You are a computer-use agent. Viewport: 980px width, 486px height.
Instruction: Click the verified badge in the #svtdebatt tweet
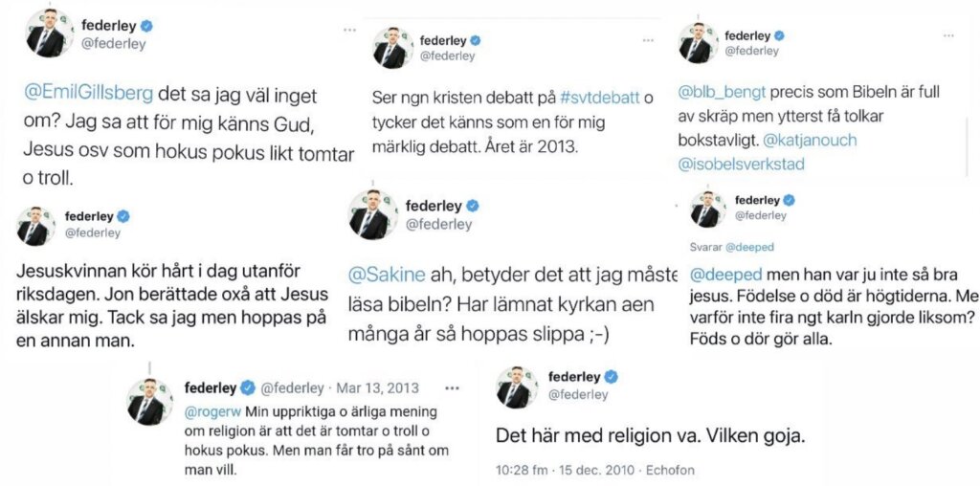(475, 40)
